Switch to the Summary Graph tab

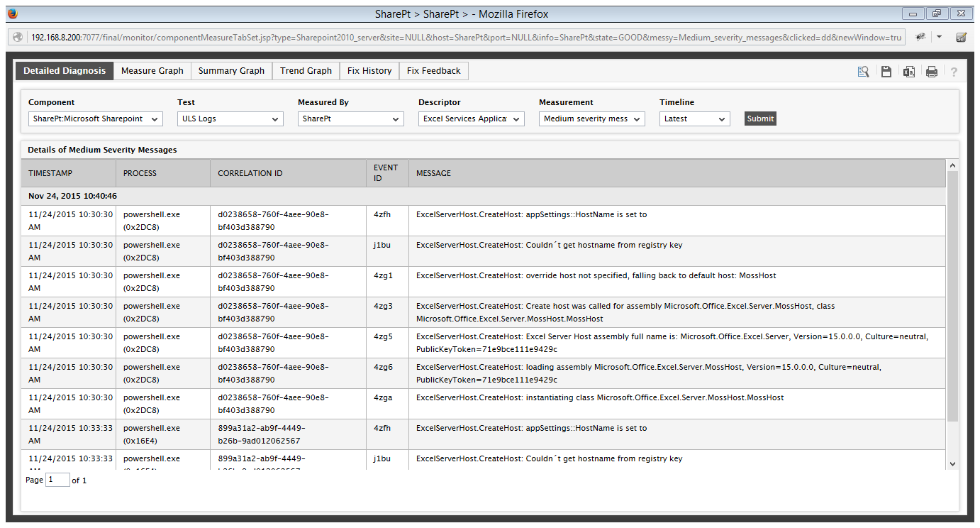pos(231,71)
